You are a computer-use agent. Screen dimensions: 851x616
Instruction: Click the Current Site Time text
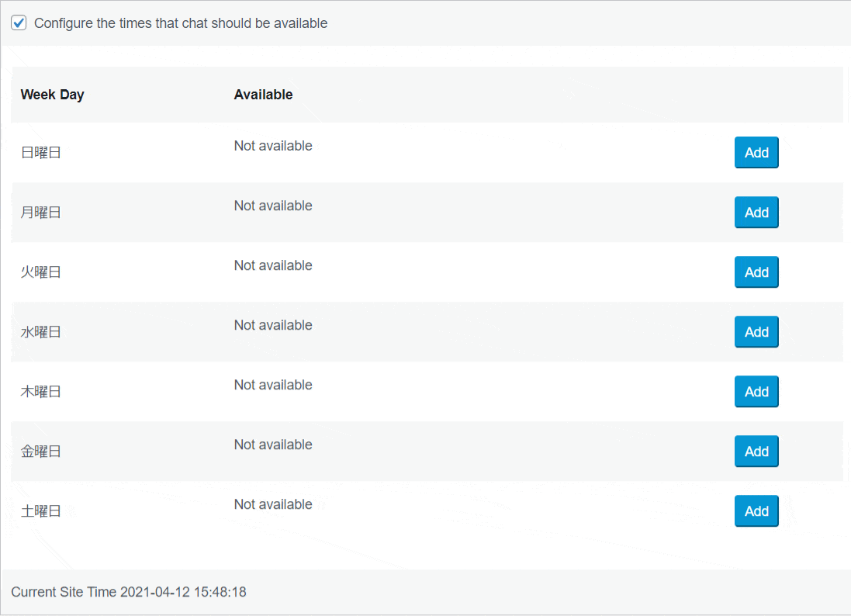point(129,592)
